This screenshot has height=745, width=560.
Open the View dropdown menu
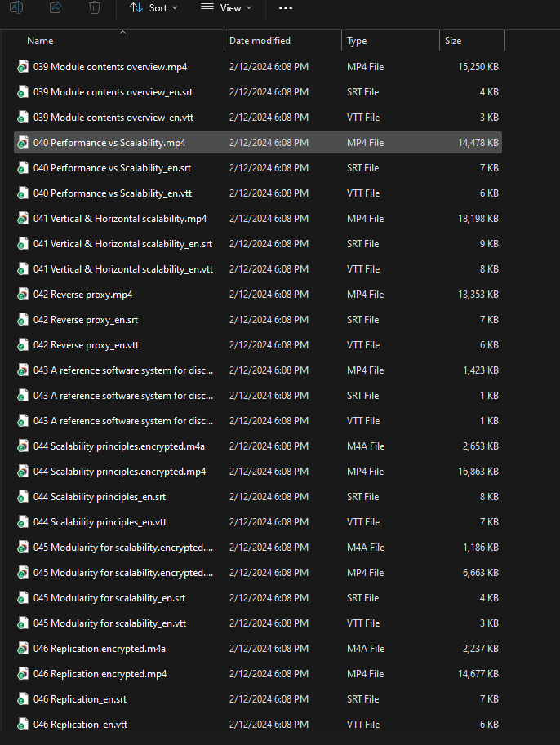tap(226, 7)
